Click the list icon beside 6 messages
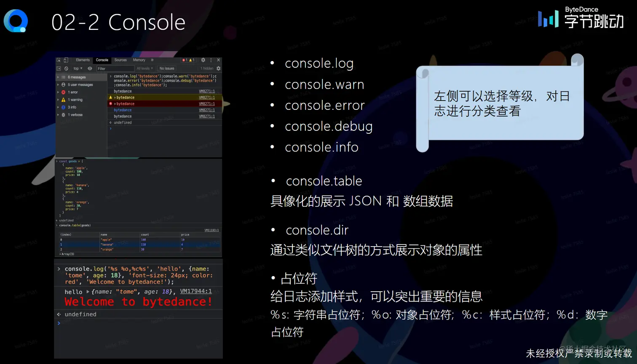Image resolution: width=637 pixels, height=364 pixels. click(x=64, y=77)
